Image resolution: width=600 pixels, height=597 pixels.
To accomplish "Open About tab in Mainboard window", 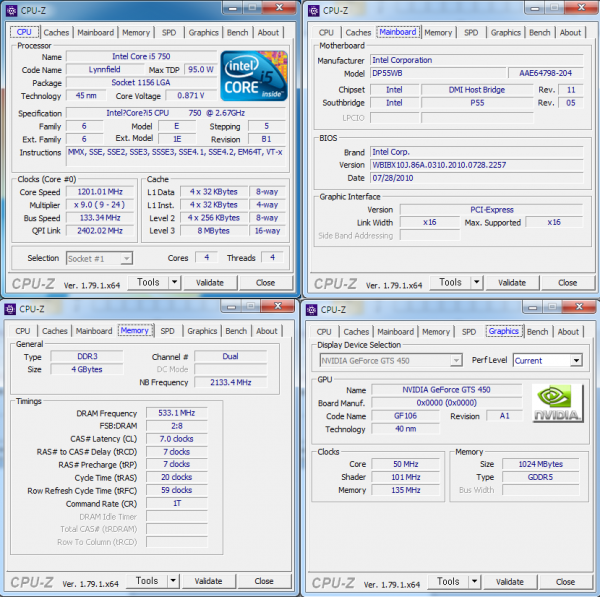I will point(570,33).
